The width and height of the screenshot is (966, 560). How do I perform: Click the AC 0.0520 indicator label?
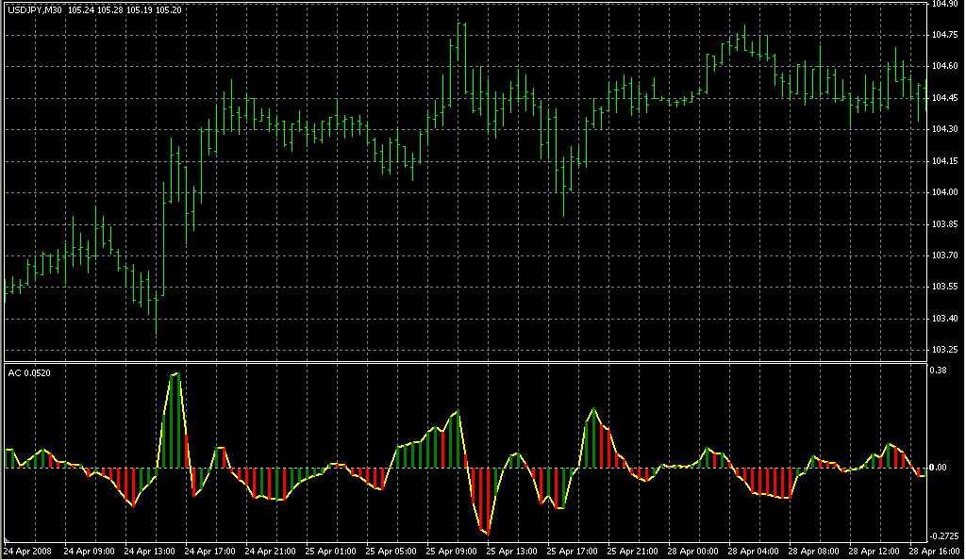(29, 373)
